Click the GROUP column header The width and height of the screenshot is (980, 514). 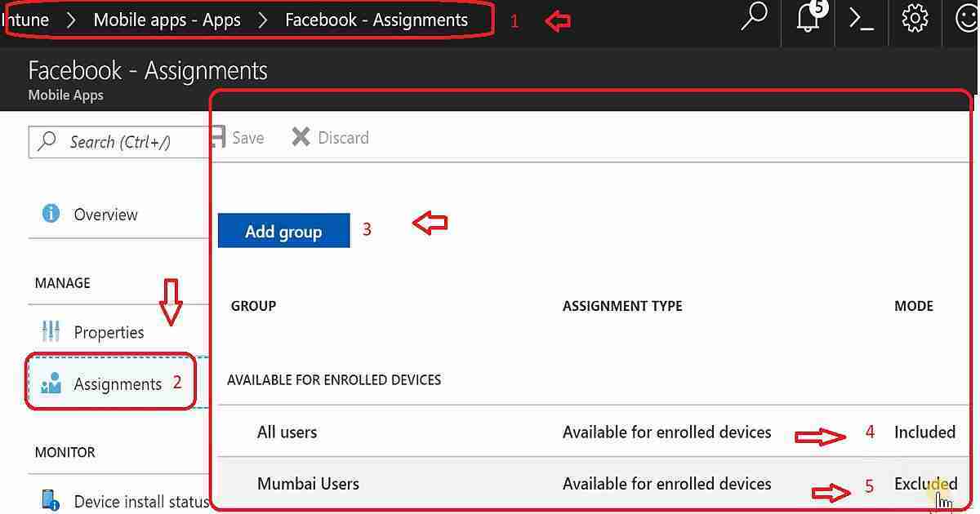tap(253, 306)
